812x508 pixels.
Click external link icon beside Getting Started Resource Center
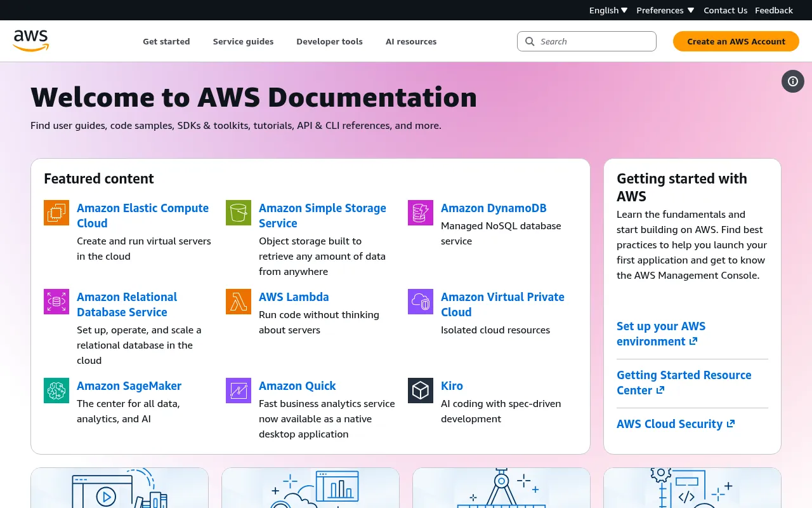(x=660, y=390)
